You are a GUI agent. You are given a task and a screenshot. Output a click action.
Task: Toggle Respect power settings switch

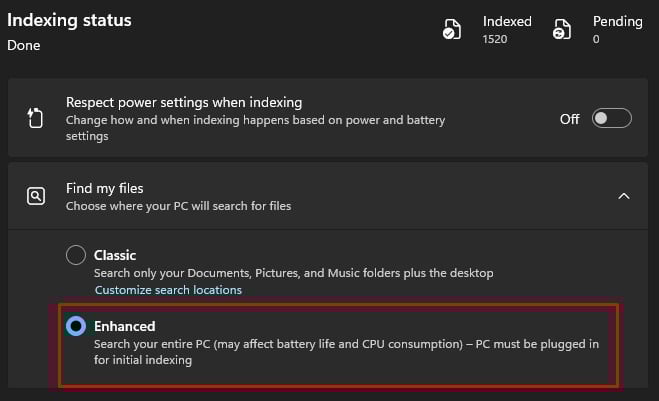pyautogui.click(x=611, y=119)
